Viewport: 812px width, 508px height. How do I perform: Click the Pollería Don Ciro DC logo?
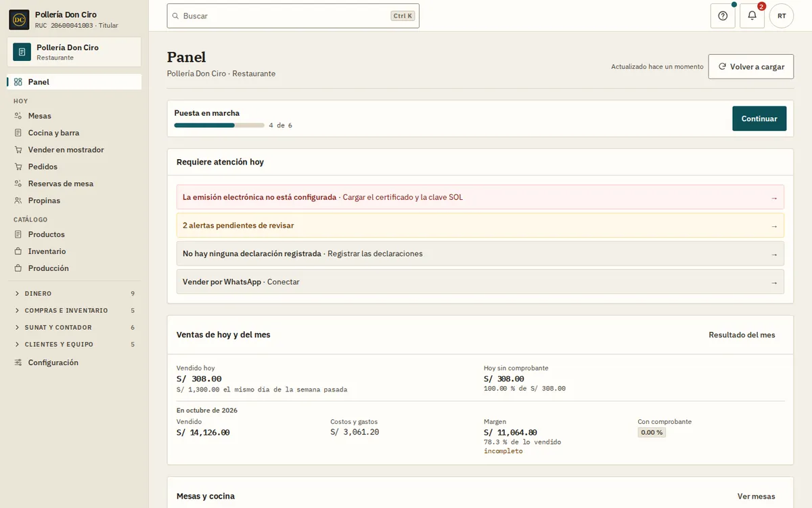tap(19, 20)
